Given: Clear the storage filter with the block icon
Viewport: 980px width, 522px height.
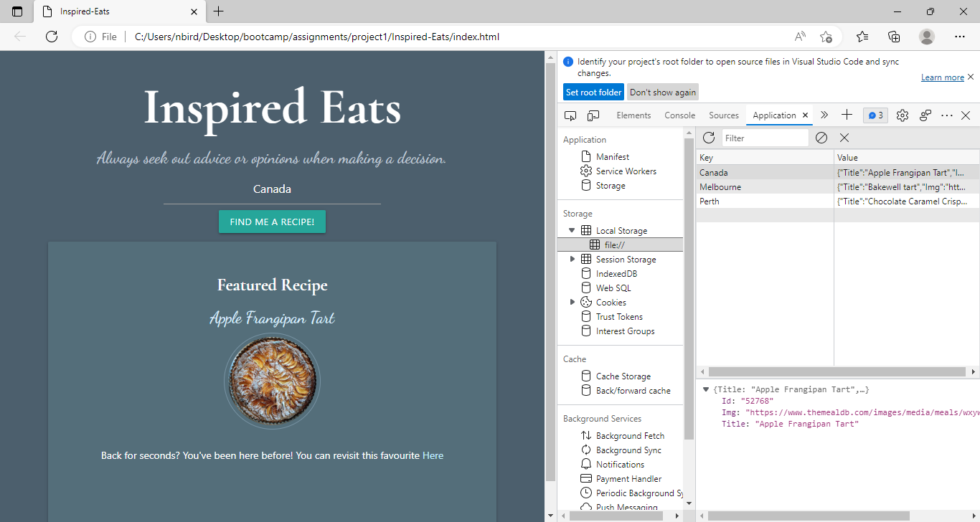Looking at the screenshot, I should coord(821,138).
